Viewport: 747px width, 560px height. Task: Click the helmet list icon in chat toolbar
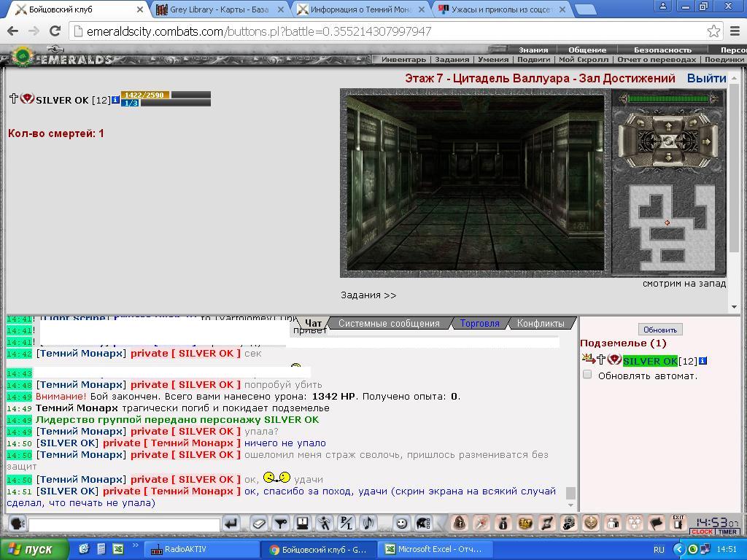click(x=423, y=524)
